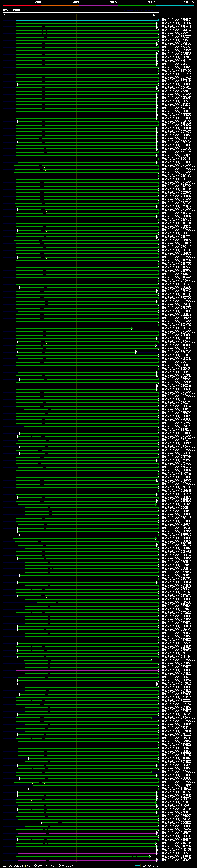Select hit UniRef100_Q7PXH8
Screen dimensions: 197x868
[x=177, y=487]
